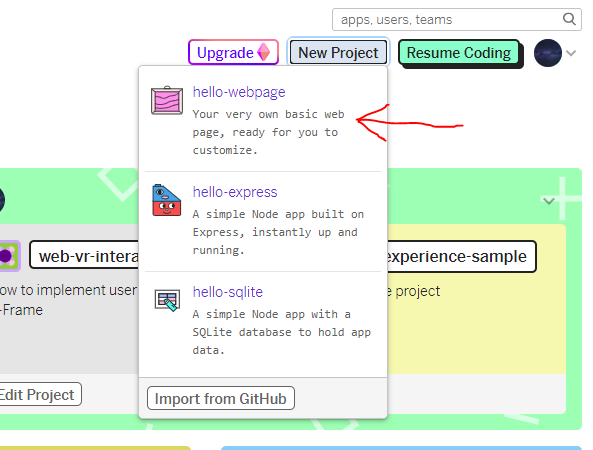593x450 pixels.
Task: Click the pink diamond in Upgrade
Action: tap(264, 52)
